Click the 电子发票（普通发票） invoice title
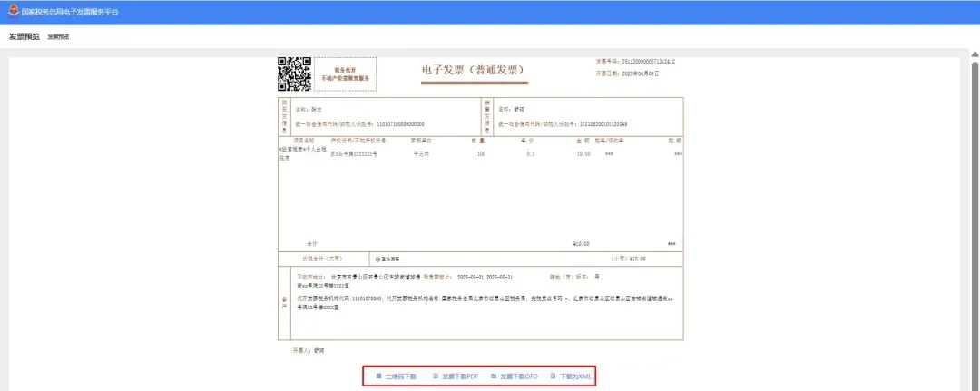The height and width of the screenshot is (391, 980). click(x=473, y=71)
